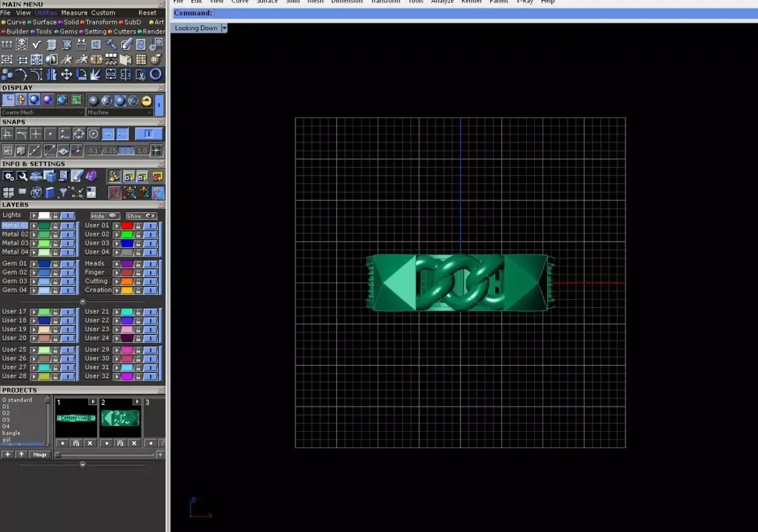Toggle the tangent snap icon
The width and height of the screenshot is (758, 532).
[x=21, y=133]
